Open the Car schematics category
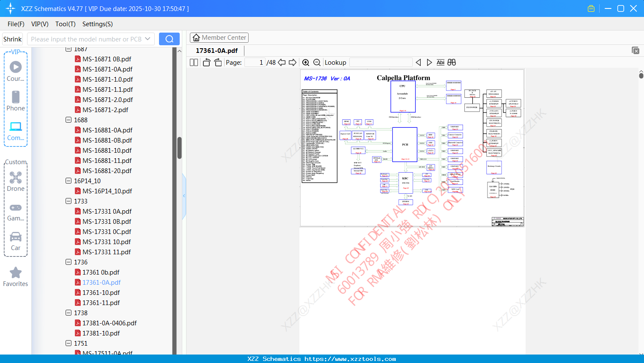 pos(16,241)
